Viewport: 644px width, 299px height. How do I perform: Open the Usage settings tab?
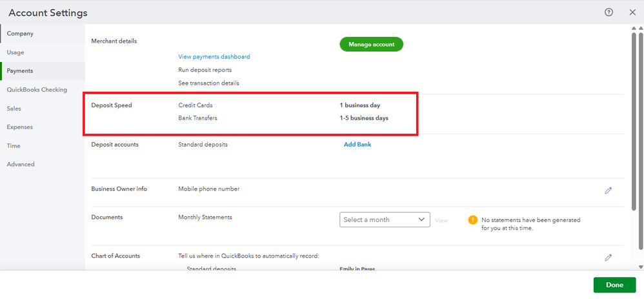(43, 52)
